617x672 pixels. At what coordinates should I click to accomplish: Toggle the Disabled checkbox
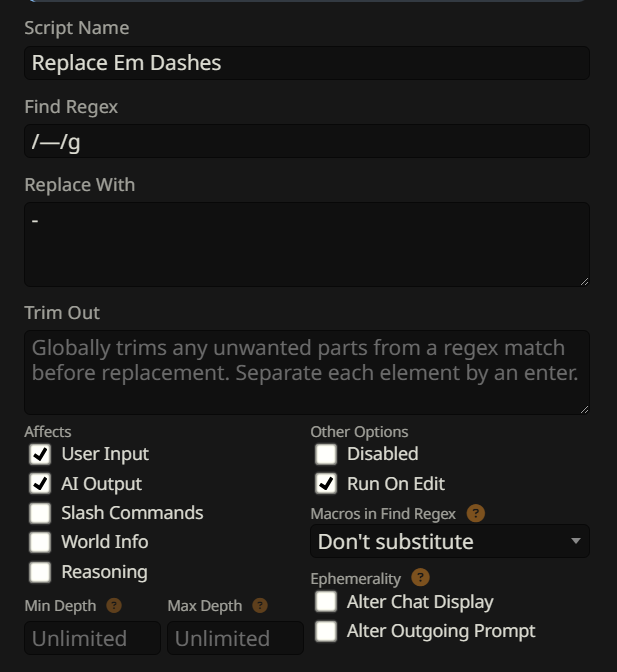326,454
